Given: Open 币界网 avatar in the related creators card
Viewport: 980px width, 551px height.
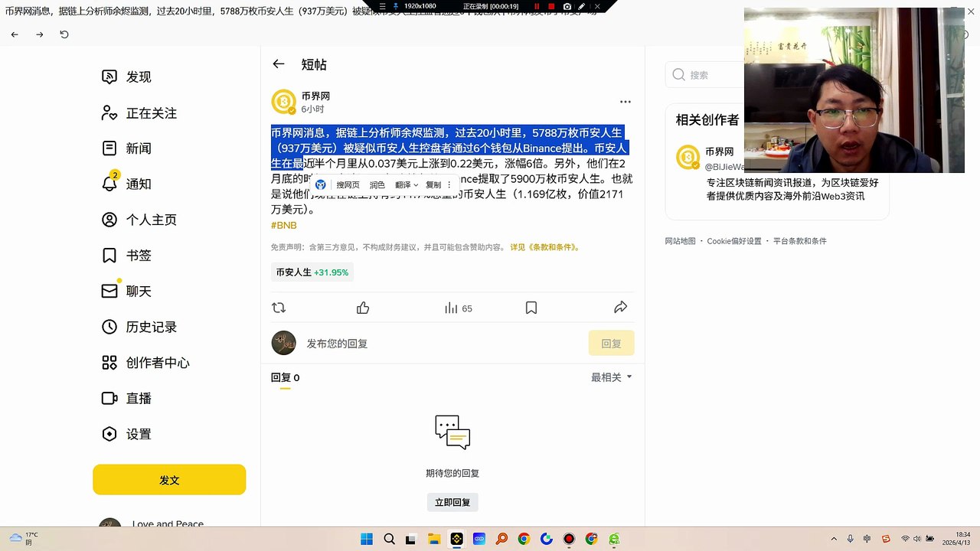Looking at the screenshot, I should [688, 158].
